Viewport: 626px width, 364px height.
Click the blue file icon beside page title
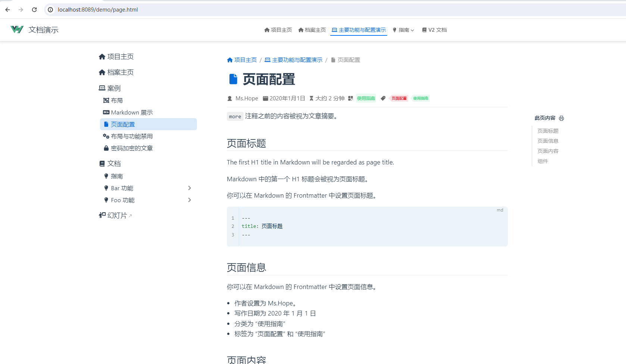tap(233, 79)
